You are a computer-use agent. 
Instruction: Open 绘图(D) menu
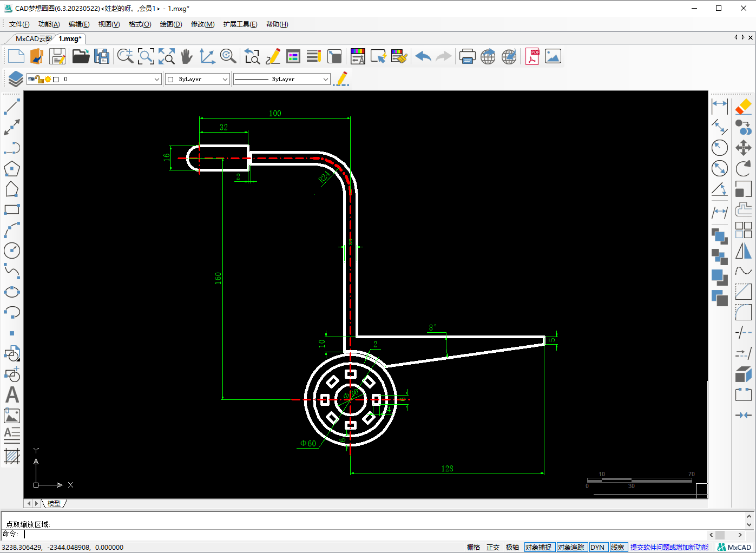(x=170, y=24)
